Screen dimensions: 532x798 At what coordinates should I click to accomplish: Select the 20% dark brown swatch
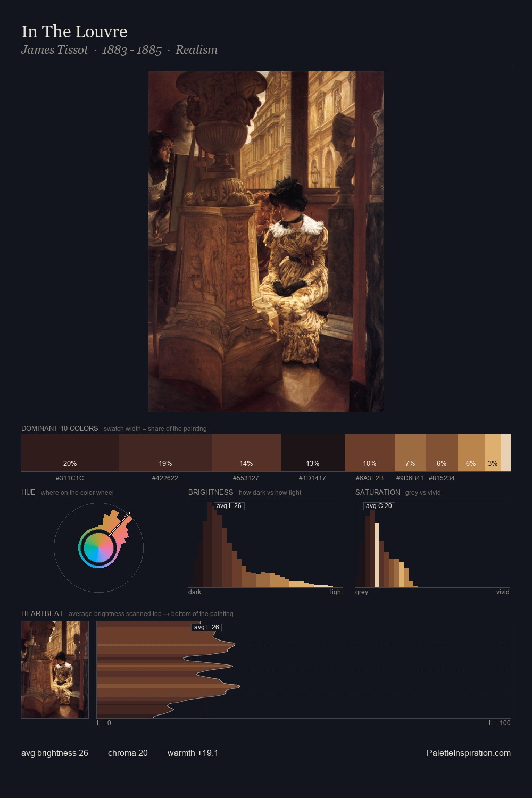pyautogui.click(x=70, y=453)
